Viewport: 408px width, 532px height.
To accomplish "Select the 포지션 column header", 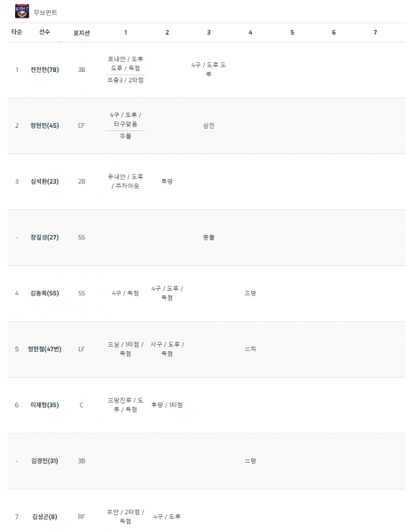I will (82, 33).
